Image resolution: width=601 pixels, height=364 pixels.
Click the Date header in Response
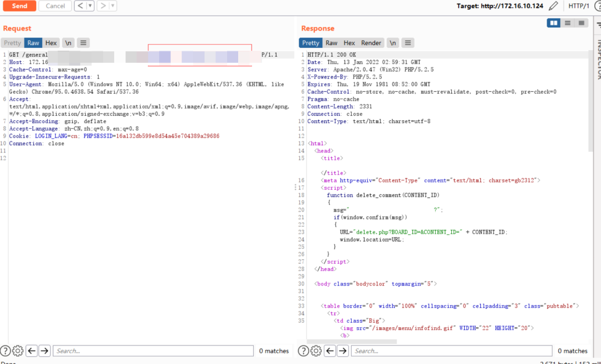pos(364,62)
